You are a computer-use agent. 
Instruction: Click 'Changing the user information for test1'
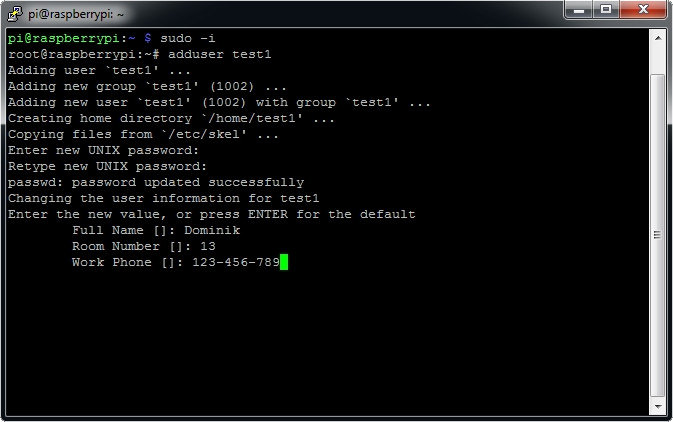[x=163, y=198]
